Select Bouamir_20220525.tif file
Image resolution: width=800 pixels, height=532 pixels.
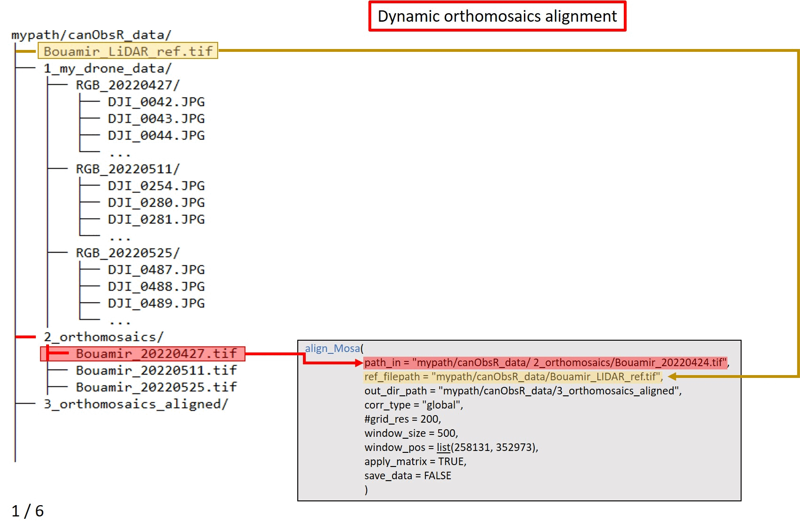click(x=156, y=387)
